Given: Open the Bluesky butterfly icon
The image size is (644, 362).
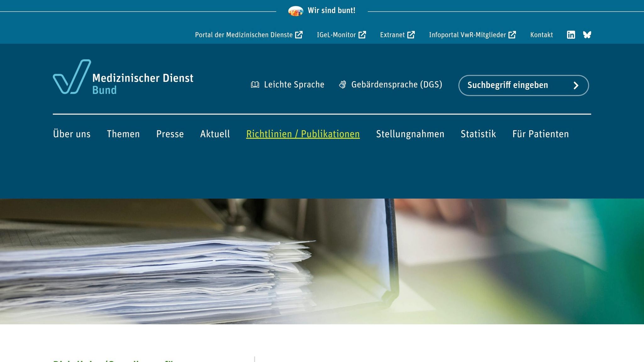Looking at the screenshot, I should tap(587, 35).
